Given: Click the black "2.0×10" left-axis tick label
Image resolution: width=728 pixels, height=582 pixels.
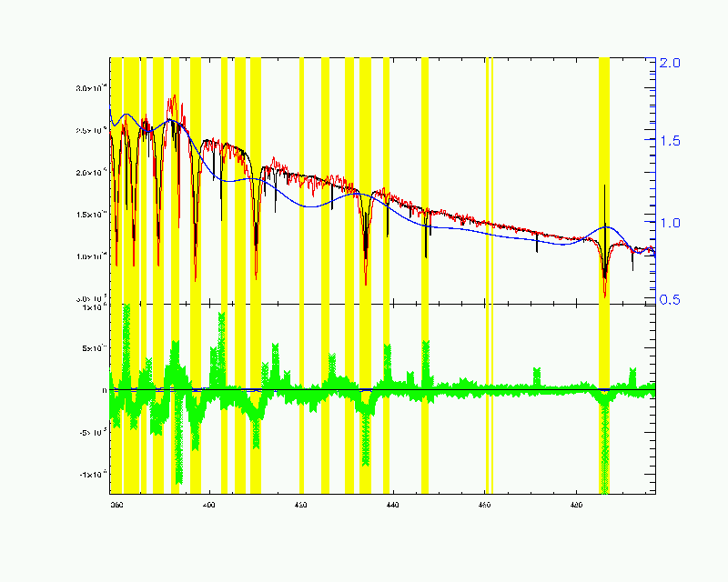Looking at the screenshot, I should click(92, 172).
